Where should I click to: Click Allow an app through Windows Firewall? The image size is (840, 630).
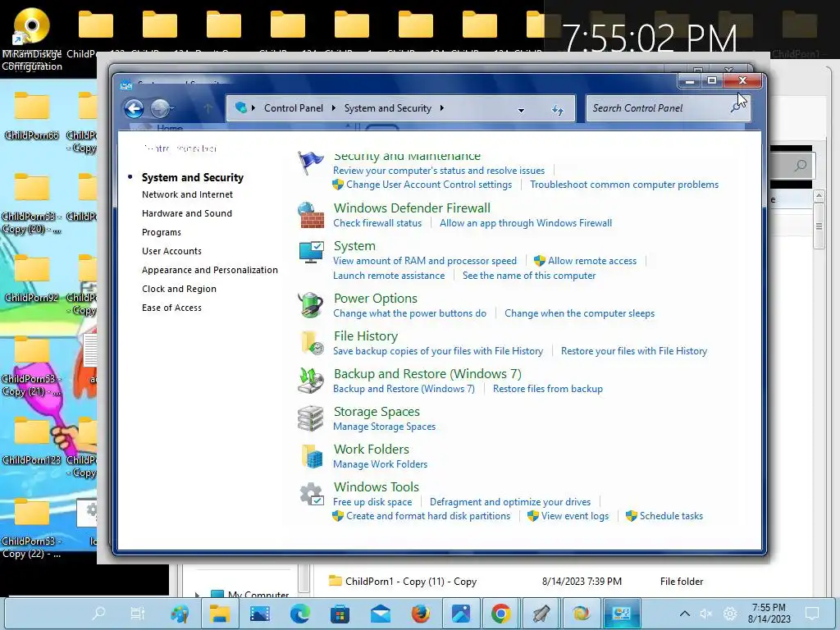pos(526,223)
